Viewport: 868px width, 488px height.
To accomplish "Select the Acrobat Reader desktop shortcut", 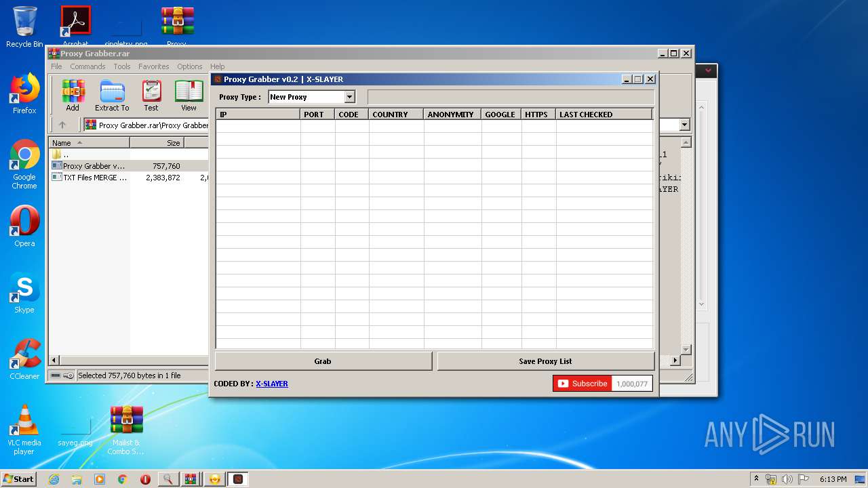I will pos(75,26).
